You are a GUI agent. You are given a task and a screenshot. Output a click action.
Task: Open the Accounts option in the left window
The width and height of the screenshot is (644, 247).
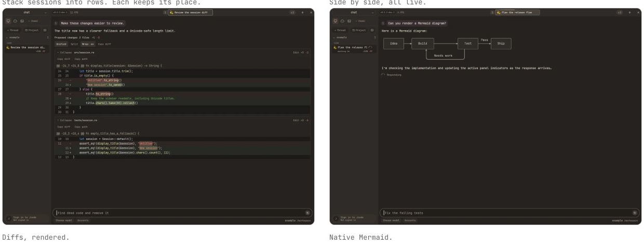(83, 220)
